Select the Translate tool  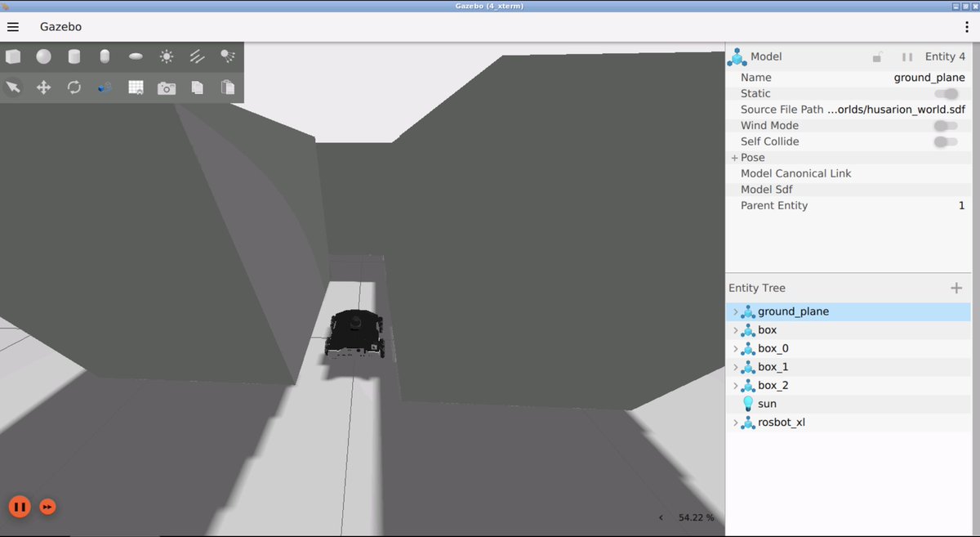click(x=43, y=87)
